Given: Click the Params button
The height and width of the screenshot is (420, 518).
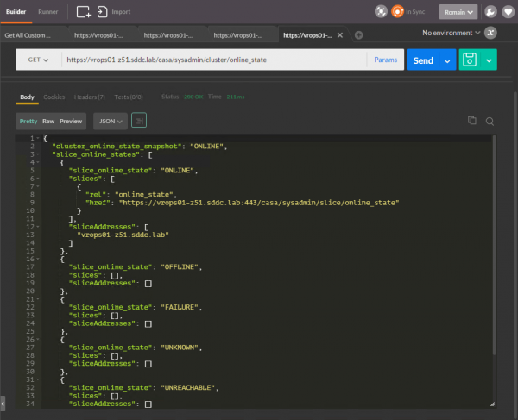Looking at the screenshot, I should (x=386, y=60).
